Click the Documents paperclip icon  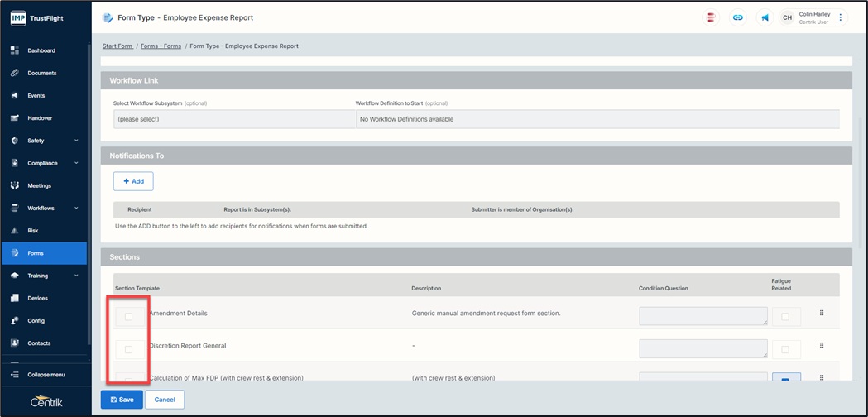tap(15, 73)
